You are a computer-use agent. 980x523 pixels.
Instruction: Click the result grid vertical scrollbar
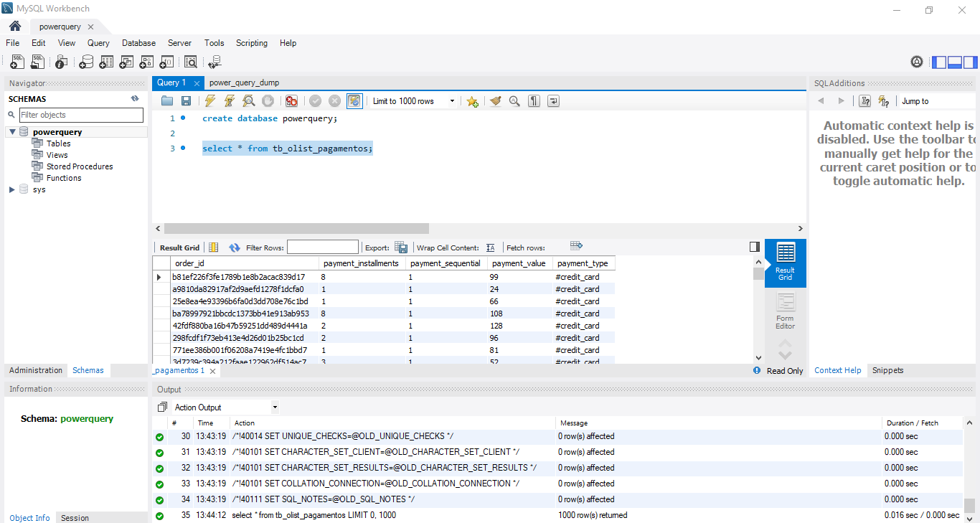[758, 274]
